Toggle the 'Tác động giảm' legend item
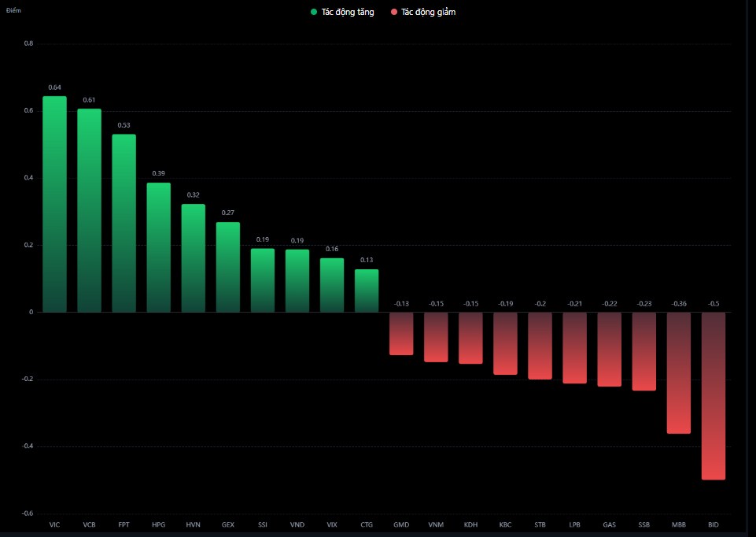Image resolution: width=756 pixels, height=537 pixels. click(x=428, y=13)
